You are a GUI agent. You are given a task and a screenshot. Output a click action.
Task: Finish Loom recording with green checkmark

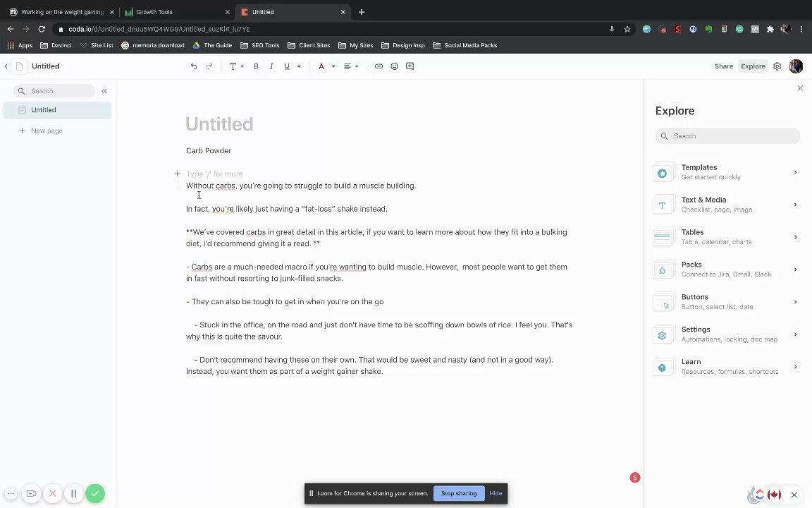pyautogui.click(x=95, y=493)
